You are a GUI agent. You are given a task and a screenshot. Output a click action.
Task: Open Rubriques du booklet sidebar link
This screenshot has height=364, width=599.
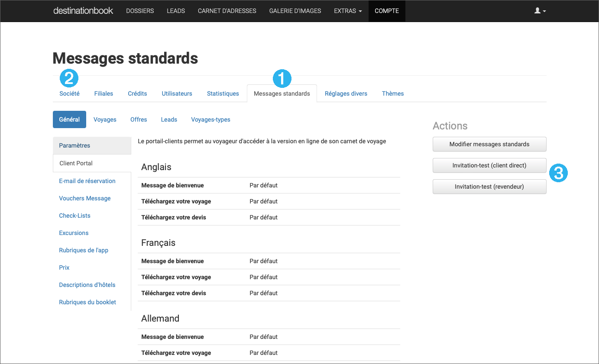[87, 302]
